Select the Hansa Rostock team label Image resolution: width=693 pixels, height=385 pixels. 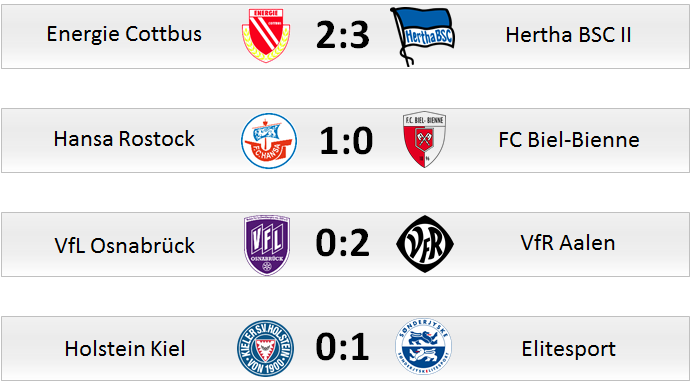coord(124,139)
